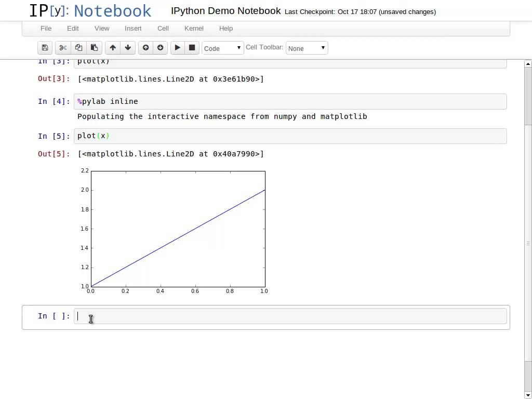The height and width of the screenshot is (399, 532).
Task: Run the cell with the play button
Action: point(177,48)
